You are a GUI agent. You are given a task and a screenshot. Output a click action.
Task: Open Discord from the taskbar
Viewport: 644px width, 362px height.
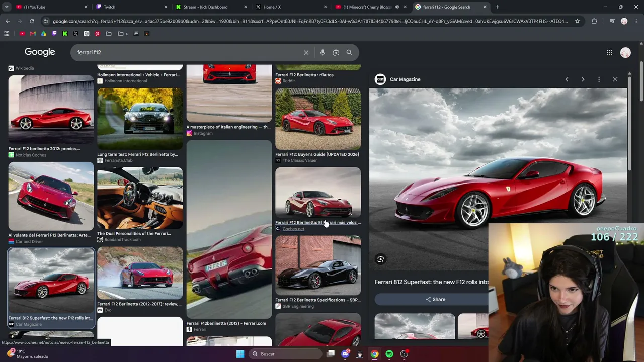point(345,354)
